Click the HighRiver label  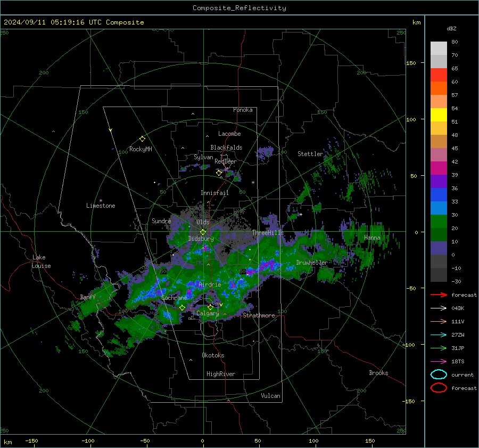[221, 374]
